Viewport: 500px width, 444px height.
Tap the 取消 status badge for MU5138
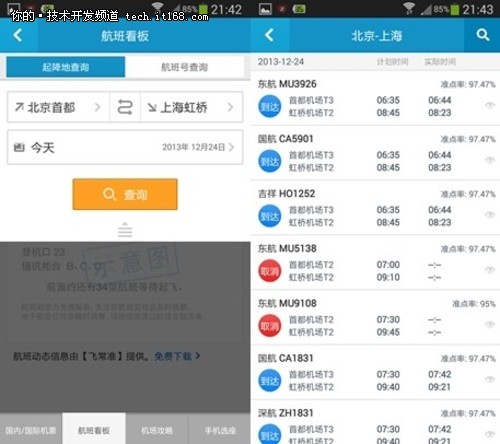270,271
